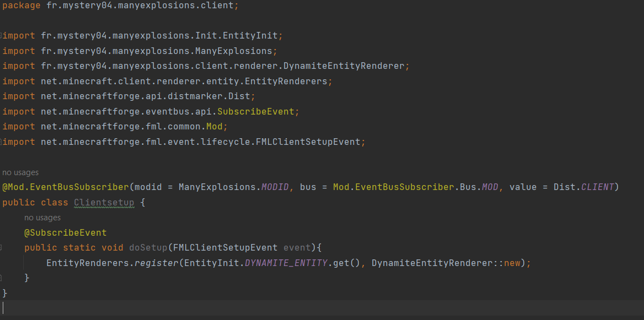Image resolution: width=644 pixels, height=320 pixels.
Task: Click the doSetup method name
Action: pos(148,248)
